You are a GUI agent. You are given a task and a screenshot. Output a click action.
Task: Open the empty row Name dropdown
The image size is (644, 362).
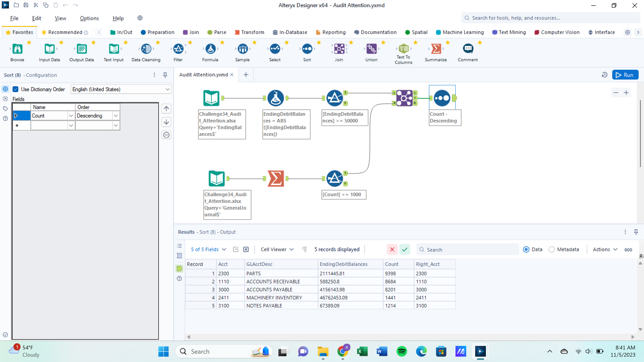point(71,125)
